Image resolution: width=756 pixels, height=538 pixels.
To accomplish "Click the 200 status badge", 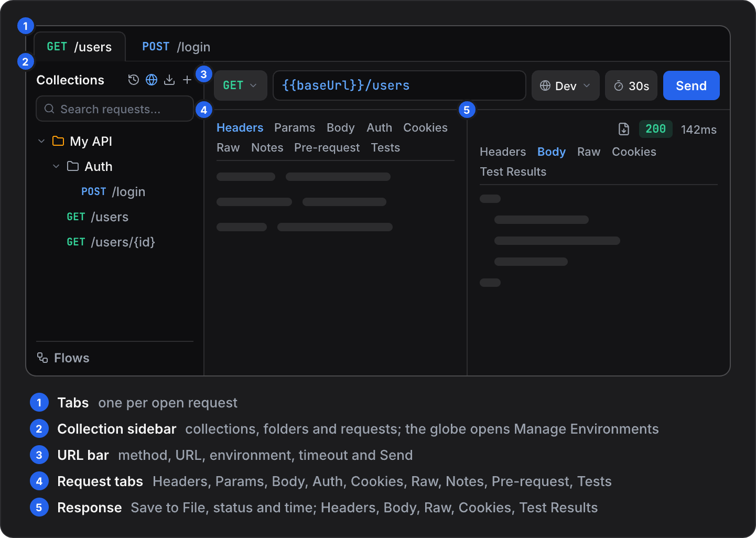I will (x=655, y=129).
